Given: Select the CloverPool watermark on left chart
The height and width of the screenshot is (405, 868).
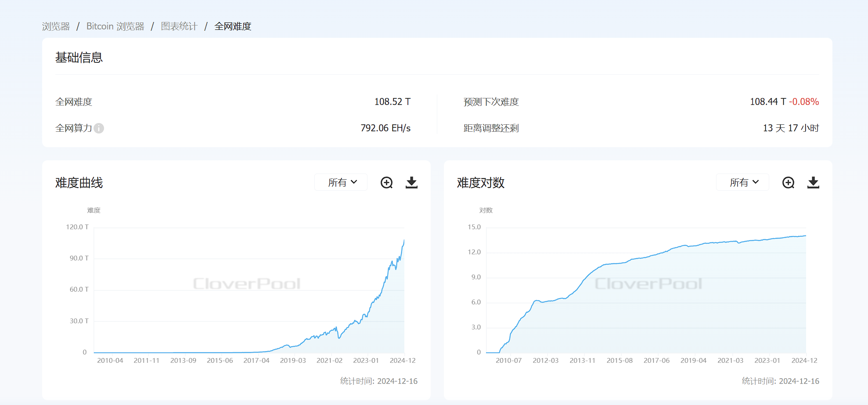Looking at the screenshot, I should 245,284.
